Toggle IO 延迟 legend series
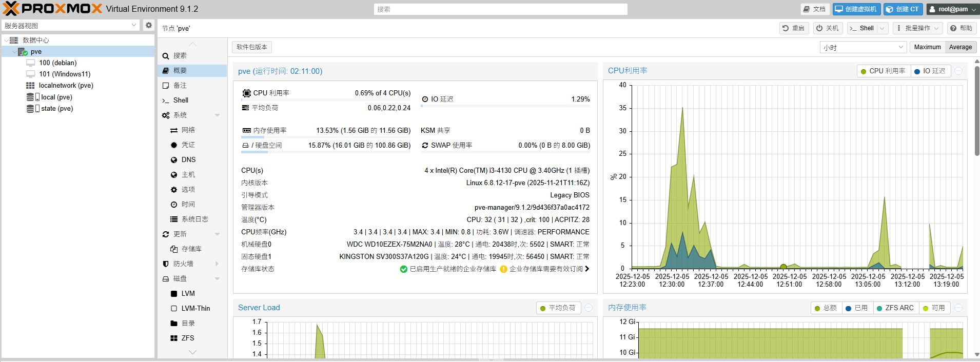This screenshot has width=980, height=362. pyautogui.click(x=930, y=71)
